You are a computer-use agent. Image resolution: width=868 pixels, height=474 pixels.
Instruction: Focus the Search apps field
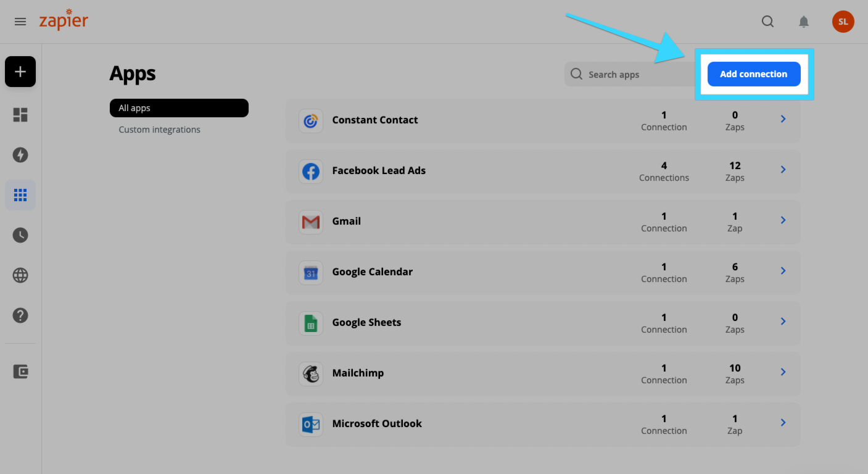click(629, 74)
